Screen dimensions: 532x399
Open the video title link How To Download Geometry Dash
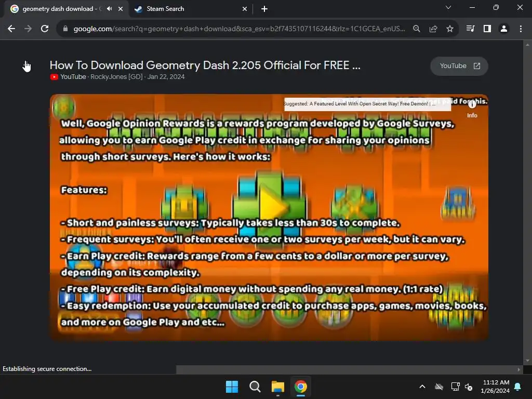click(205, 65)
